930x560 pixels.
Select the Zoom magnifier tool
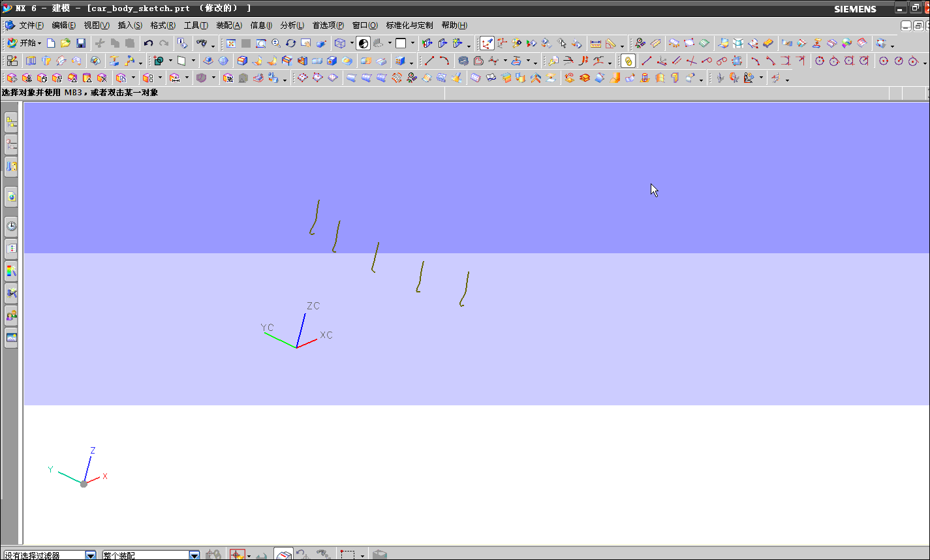[276, 43]
